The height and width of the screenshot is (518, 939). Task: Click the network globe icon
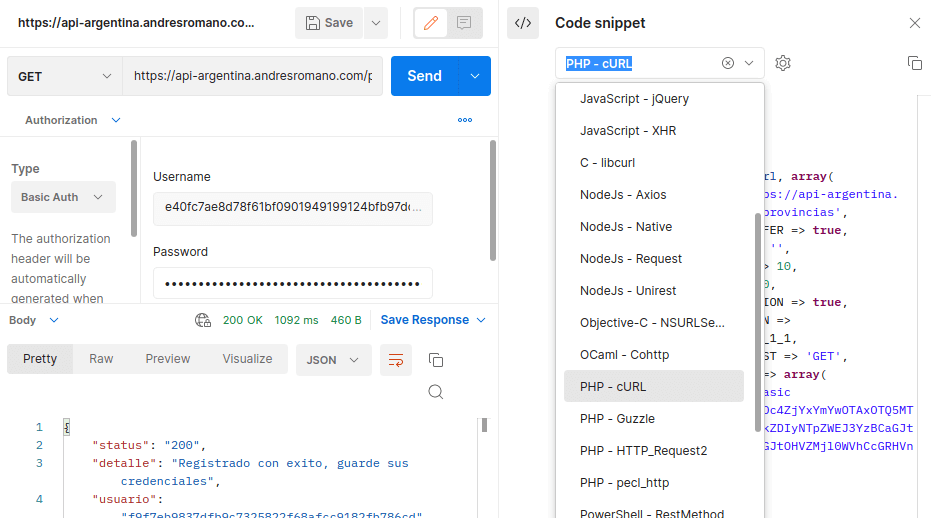click(x=203, y=320)
